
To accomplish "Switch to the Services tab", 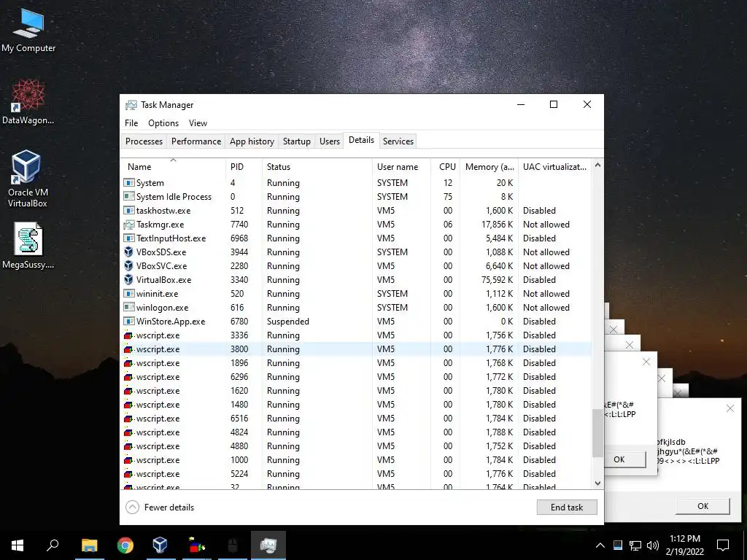I will pos(398,141).
